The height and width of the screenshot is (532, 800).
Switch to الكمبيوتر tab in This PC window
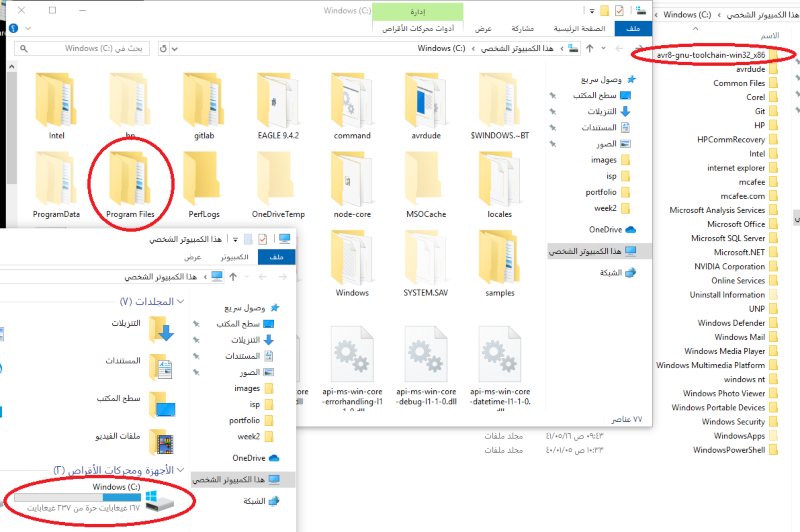(234, 257)
